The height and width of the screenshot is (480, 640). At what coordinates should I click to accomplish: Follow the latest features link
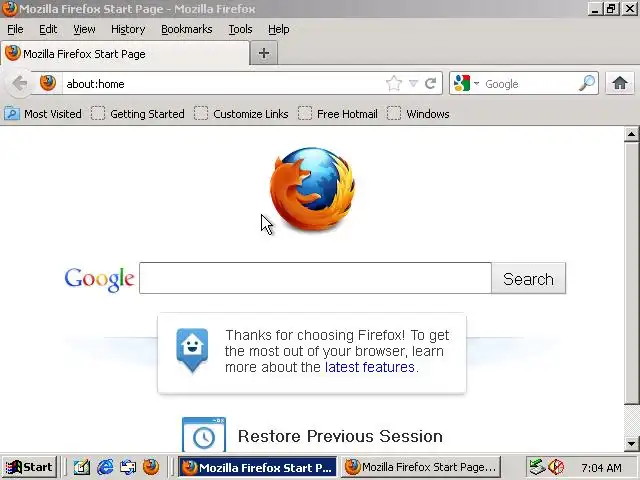(x=370, y=367)
